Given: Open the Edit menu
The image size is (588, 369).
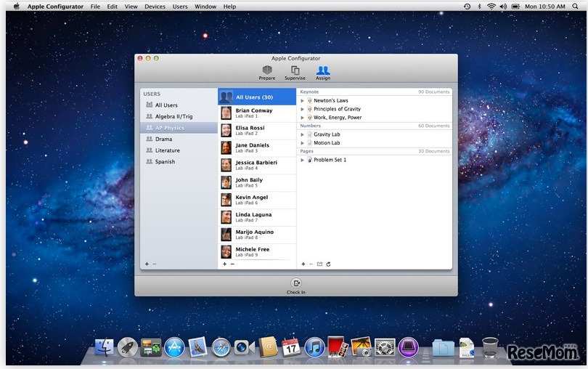Looking at the screenshot, I should tap(112, 7).
